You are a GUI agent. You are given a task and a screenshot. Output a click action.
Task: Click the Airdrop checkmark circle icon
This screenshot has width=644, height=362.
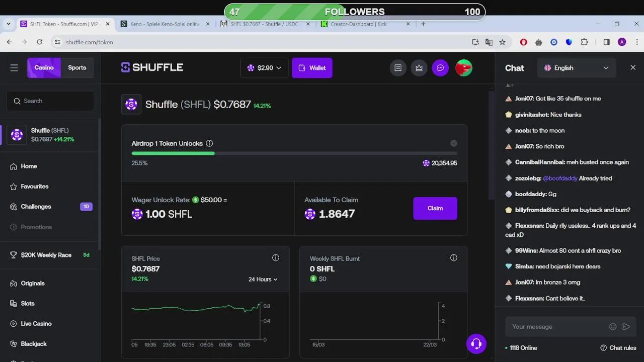[x=454, y=143]
